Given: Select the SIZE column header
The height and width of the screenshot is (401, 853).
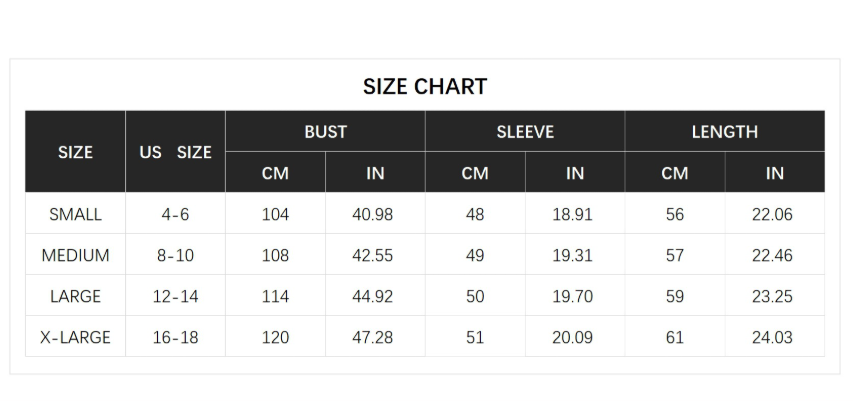Looking at the screenshot, I should [x=75, y=152].
